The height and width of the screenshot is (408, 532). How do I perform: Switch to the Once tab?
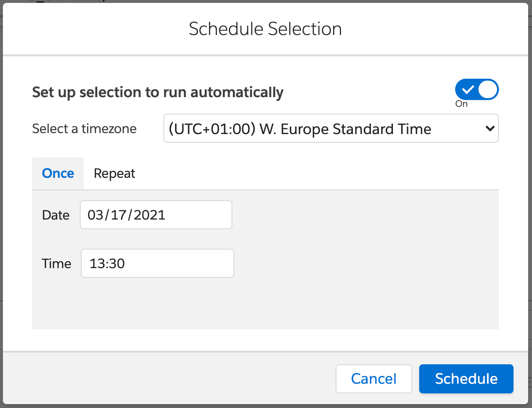click(x=58, y=173)
